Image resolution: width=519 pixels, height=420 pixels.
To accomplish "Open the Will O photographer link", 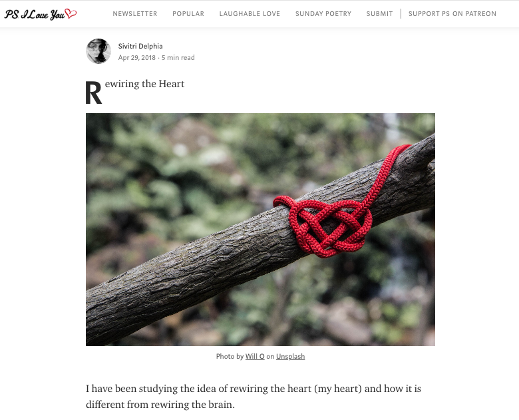I will pyautogui.click(x=255, y=356).
